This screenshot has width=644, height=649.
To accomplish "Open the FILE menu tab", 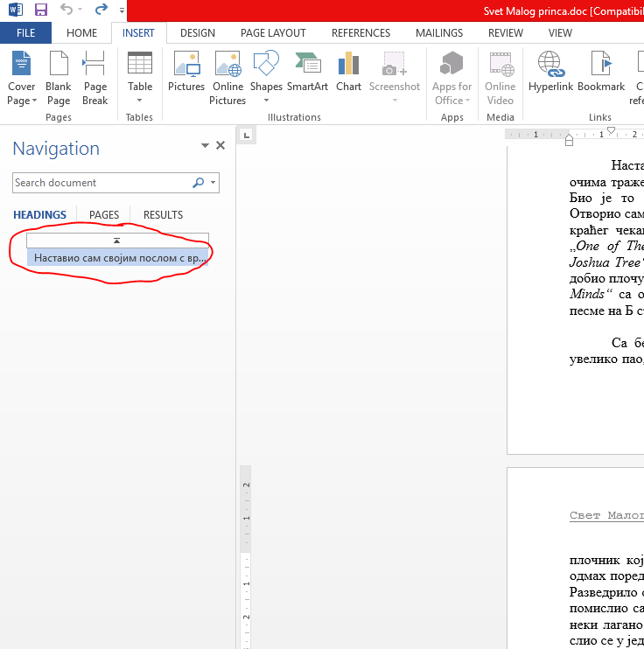I will (25, 33).
